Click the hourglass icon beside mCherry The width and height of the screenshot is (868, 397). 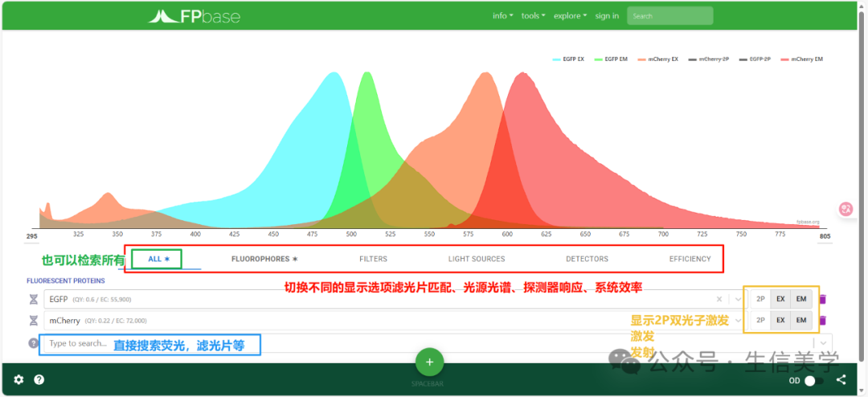pyautogui.click(x=34, y=321)
